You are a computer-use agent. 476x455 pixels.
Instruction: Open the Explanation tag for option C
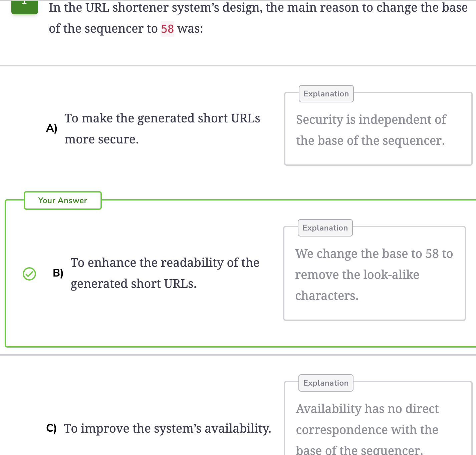(x=326, y=383)
